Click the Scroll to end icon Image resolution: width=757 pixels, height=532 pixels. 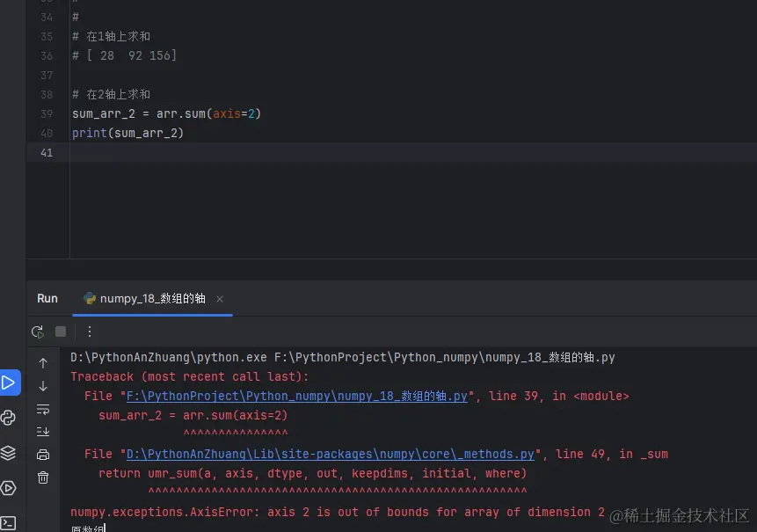(43, 432)
